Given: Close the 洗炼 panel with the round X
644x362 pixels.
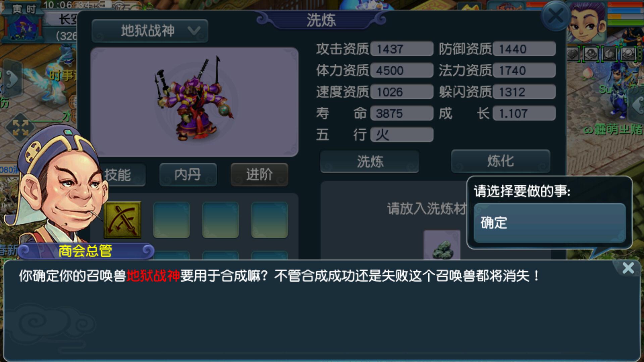Looking at the screenshot, I should pos(555,16).
